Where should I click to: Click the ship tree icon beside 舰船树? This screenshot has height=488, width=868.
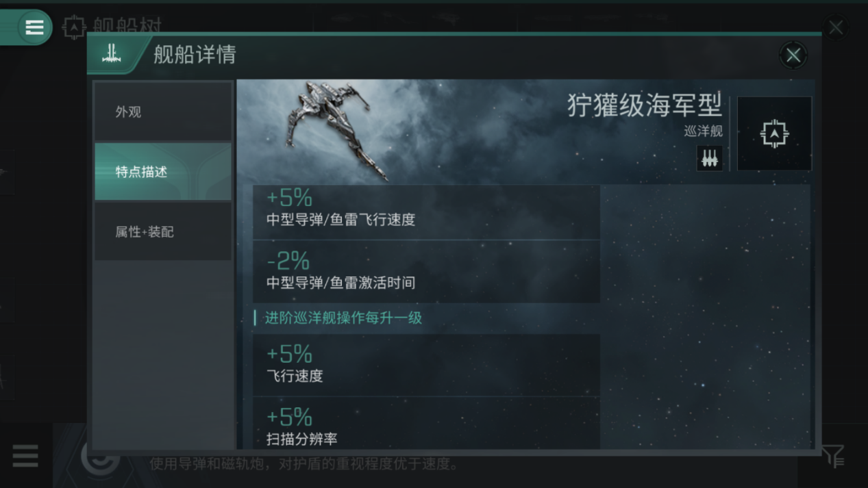pos(74,27)
